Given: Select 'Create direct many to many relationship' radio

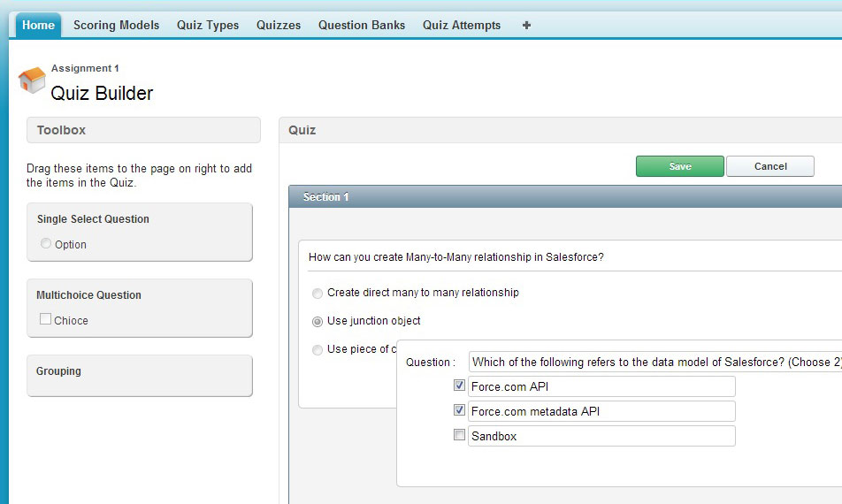Looking at the screenshot, I should coord(318,294).
